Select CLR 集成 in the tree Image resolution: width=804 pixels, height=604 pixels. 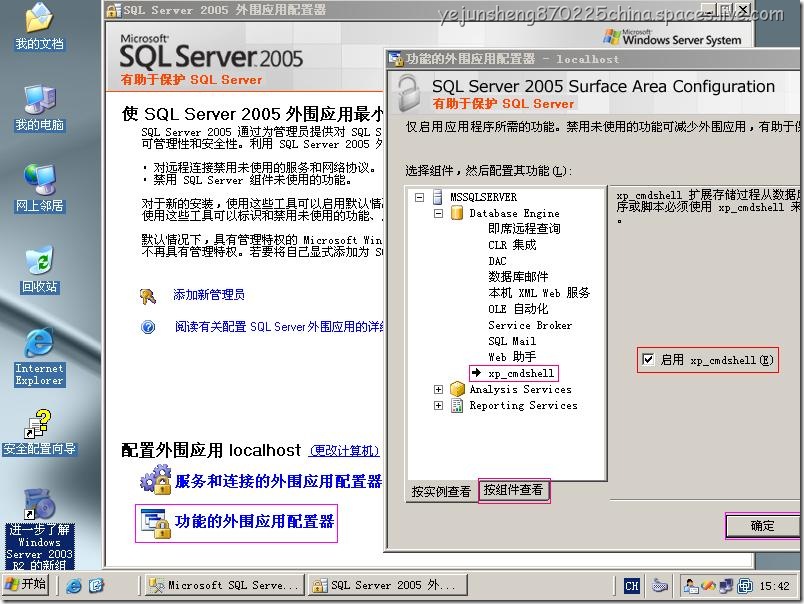click(512, 245)
